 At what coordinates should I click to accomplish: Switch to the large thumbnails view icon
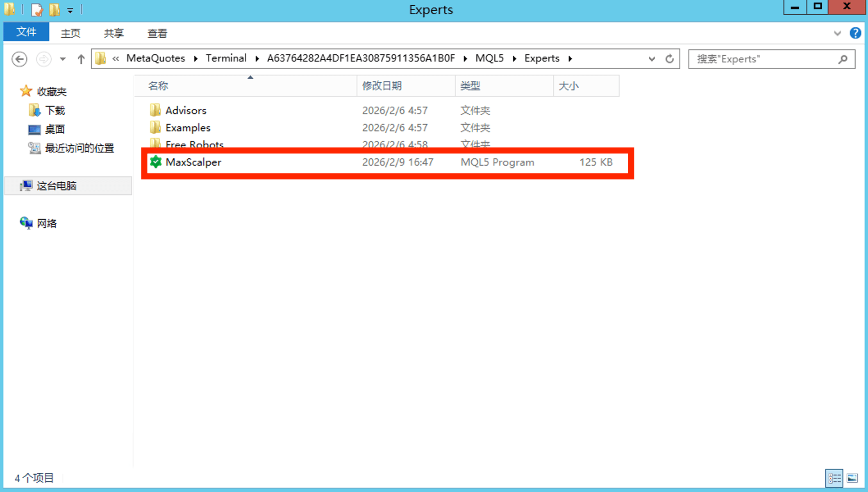[852, 478]
